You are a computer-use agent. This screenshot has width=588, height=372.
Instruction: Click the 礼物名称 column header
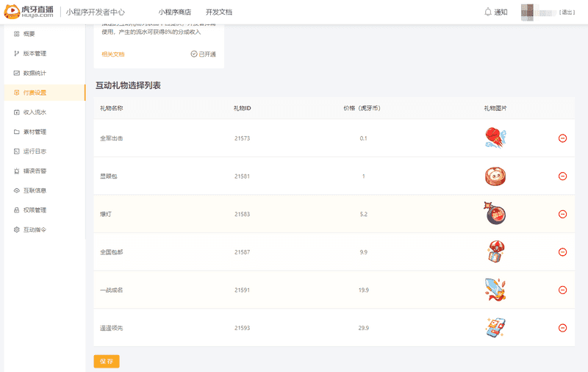(112, 108)
